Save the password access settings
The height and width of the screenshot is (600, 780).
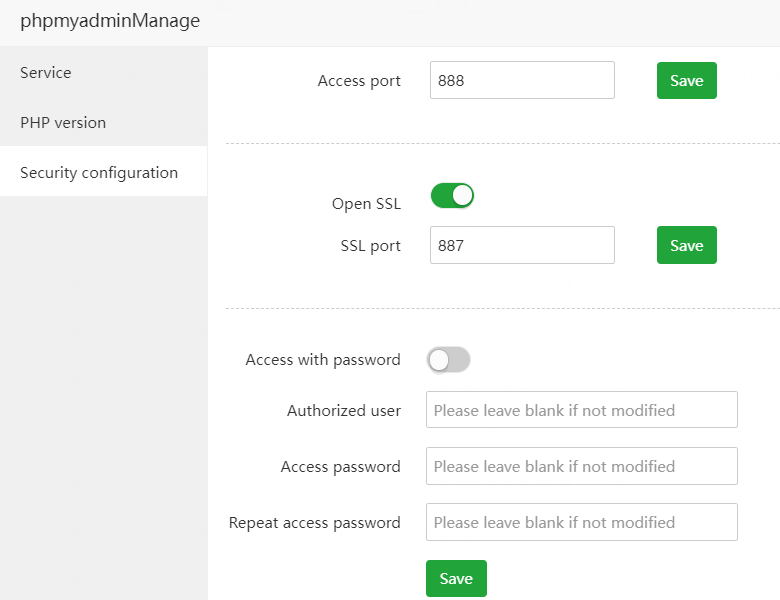pyautogui.click(x=456, y=579)
